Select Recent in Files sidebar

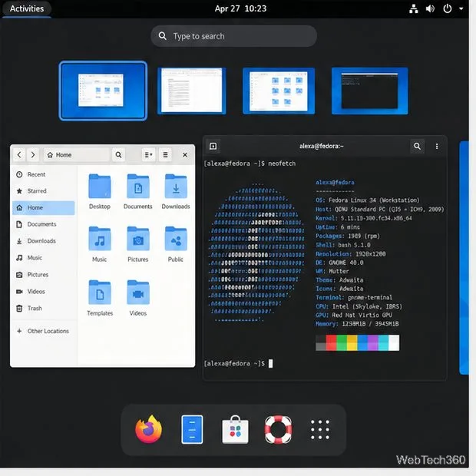(44, 174)
